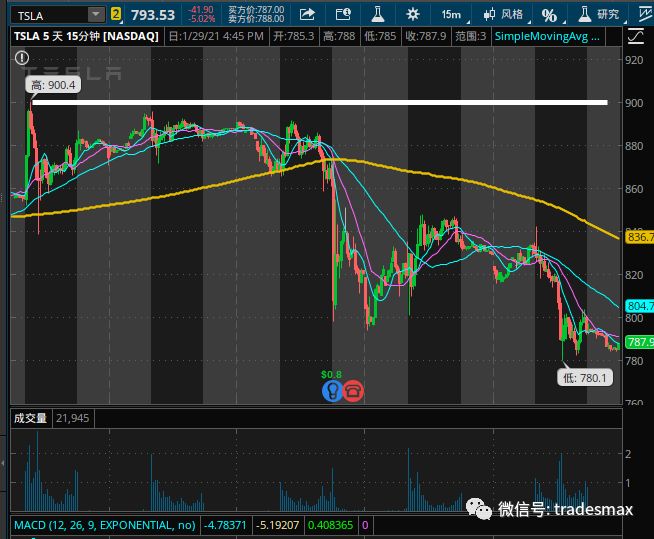654x539 pixels.
Task: Click the -41.90 change value
Action: coord(201,10)
